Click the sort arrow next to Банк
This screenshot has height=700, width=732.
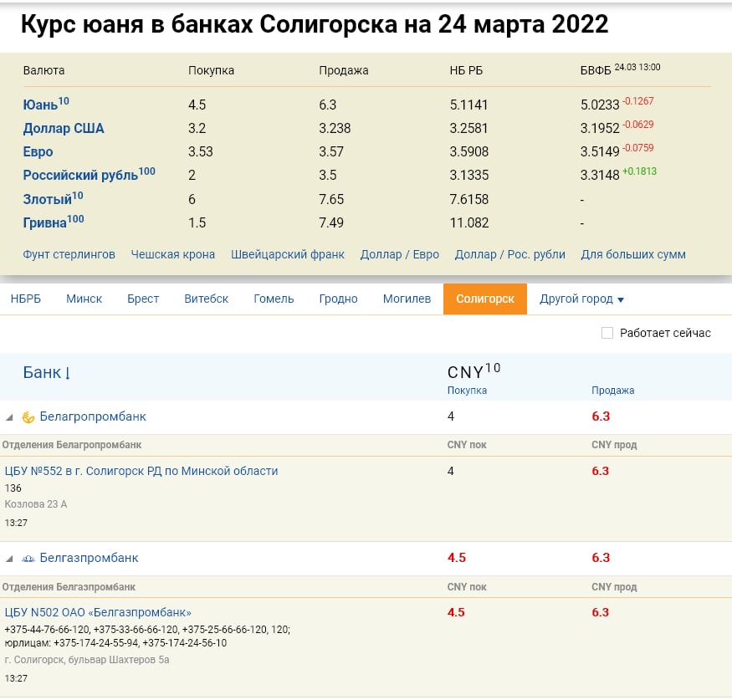tap(68, 373)
